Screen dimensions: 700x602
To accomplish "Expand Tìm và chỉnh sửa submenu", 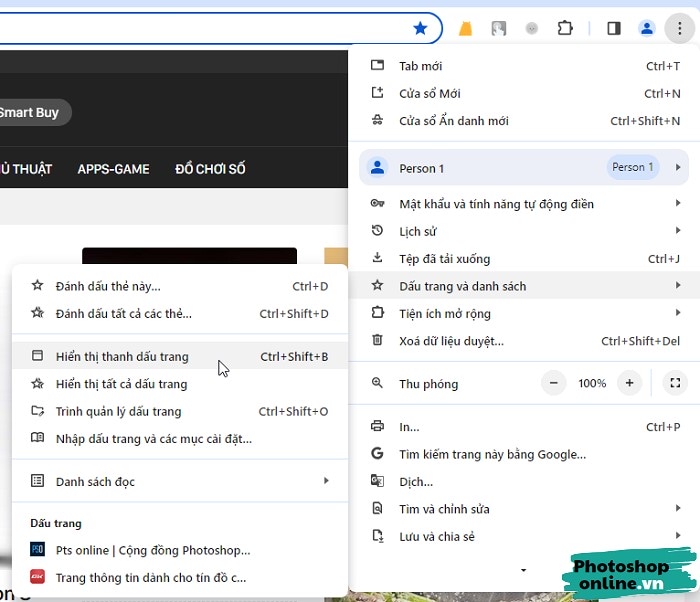I will (524, 509).
